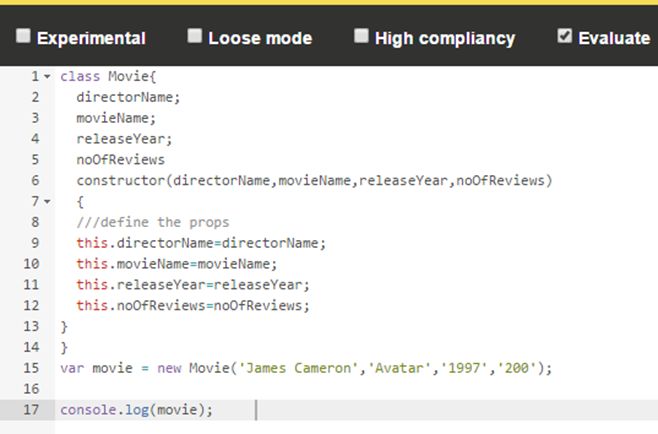Collapse the class Movie fold arrow on line 1
The image size is (658, 434).
pos(47,76)
